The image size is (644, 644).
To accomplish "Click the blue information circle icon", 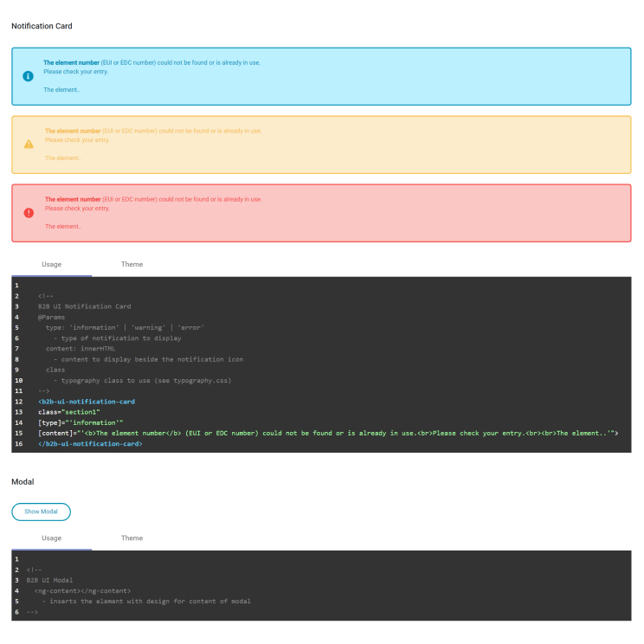I will tap(28, 76).
